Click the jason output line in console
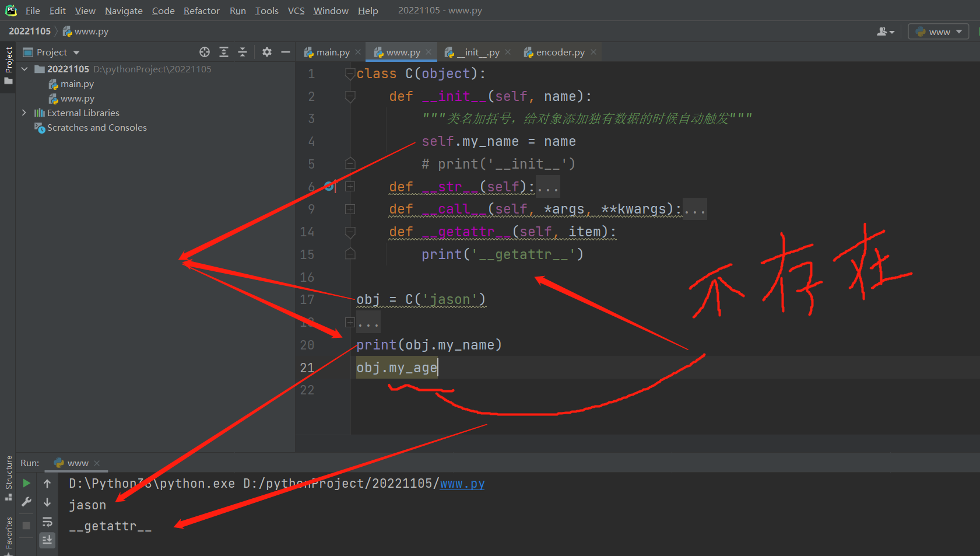 tap(87, 505)
